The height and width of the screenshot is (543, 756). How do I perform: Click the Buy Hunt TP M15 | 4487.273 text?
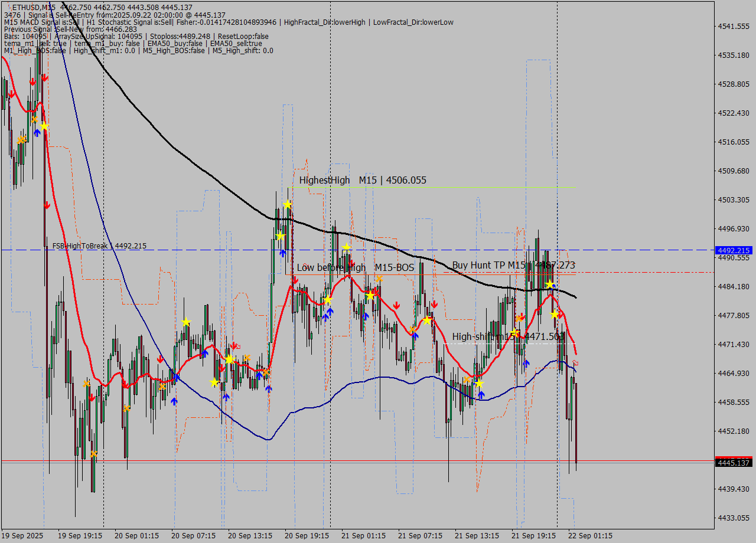[x=514, y=266]
